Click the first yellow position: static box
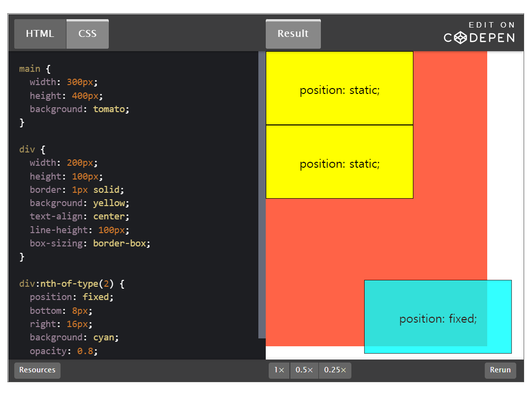Image resolution: width=532 pixels, height=393 pixels. pyautogui.click(x=340, y=88)
